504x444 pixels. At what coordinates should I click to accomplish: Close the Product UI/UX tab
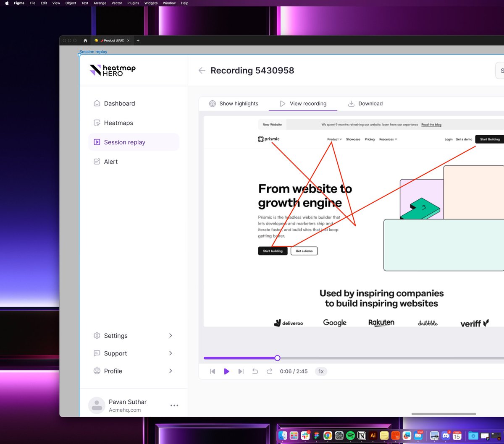point(128,41)
